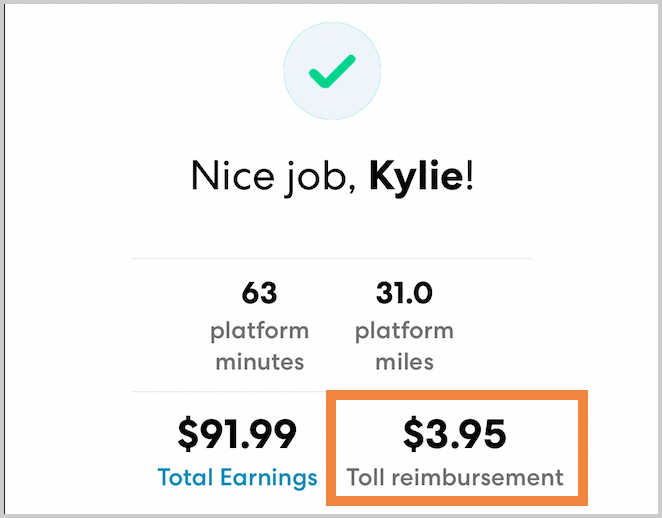This screenshot has height=518, width=662.
Task: Click the exclamation mark after Kylie
Action: pyautogui.click(x=468, y=178)
